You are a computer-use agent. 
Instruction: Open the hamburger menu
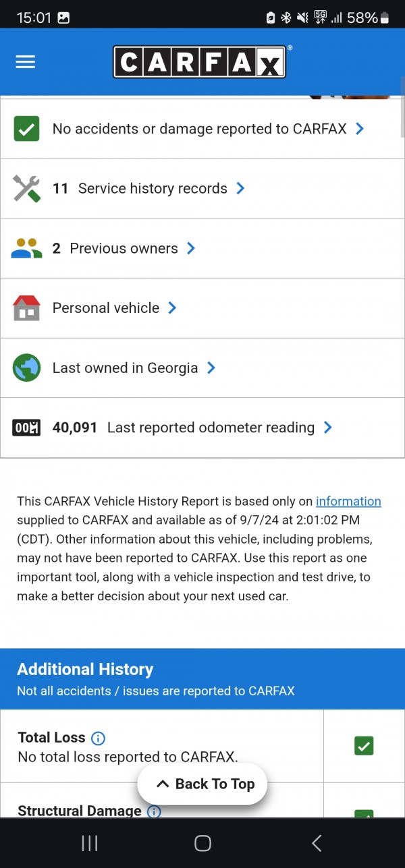click(x=25, y=62)
